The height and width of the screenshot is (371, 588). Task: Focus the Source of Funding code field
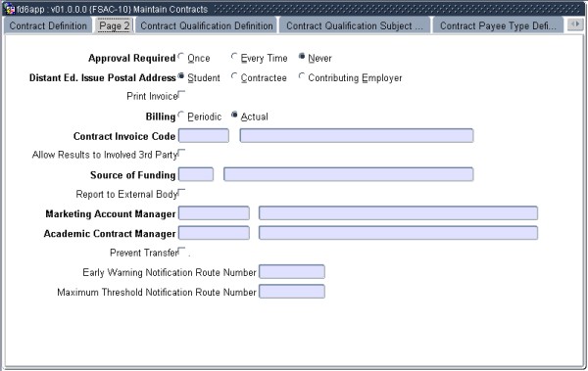click(196, 174)
